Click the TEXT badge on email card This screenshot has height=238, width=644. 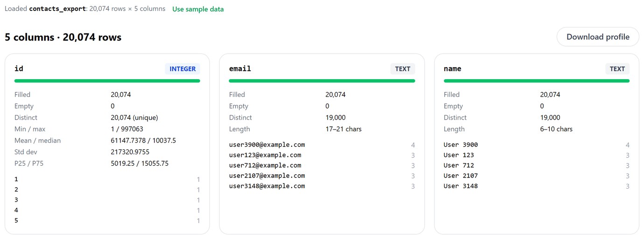(x=403, y=69)
